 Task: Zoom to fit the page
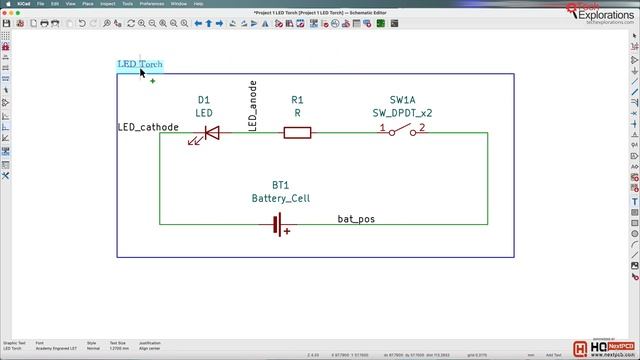click(x=163, y=24)
